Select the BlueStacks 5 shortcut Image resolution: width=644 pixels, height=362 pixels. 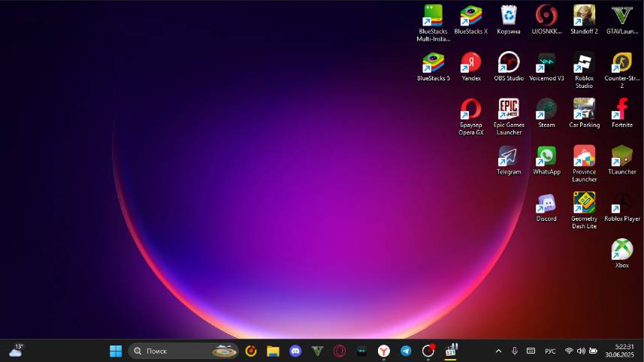pyautogui.click(x=434, y=67)
